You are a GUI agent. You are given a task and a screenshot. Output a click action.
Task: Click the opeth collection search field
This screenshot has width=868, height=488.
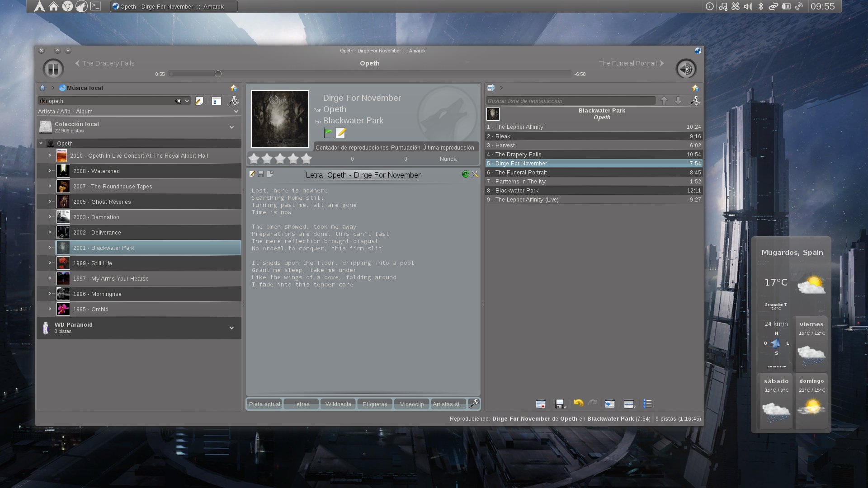pyautogui.click(x=111, y=101)
